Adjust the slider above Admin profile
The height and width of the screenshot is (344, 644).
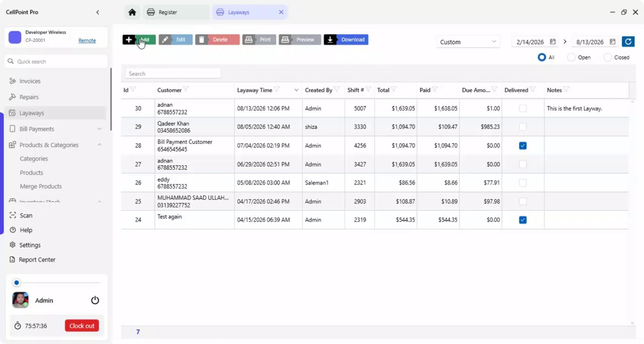(16, 283)
